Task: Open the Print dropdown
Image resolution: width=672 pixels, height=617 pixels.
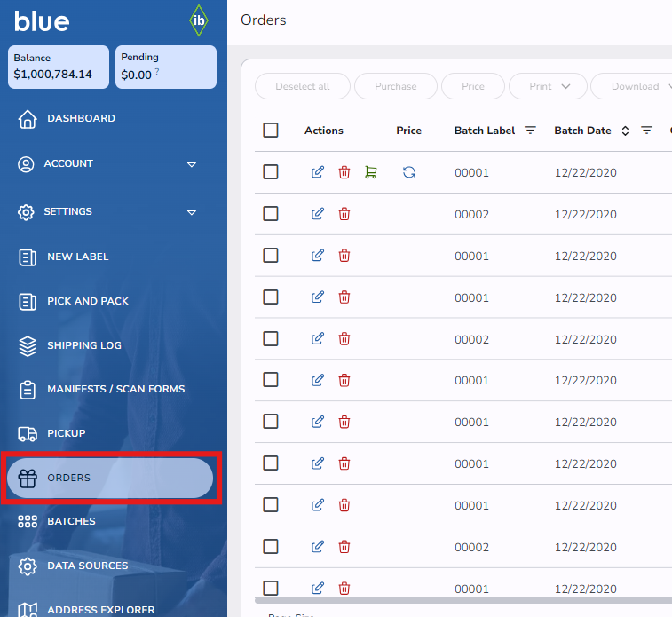Action: coord(548,86)
